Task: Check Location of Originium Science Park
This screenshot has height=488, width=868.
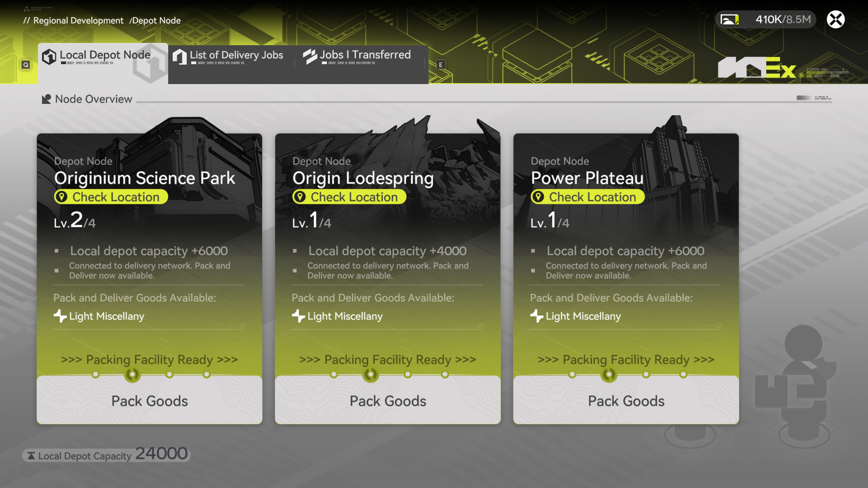Action: pos(111,197)
